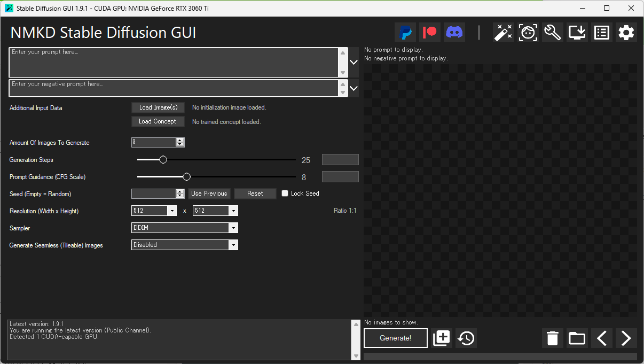Open the developer tools wrench
The image size is (644, 364).
coord(552,33)
